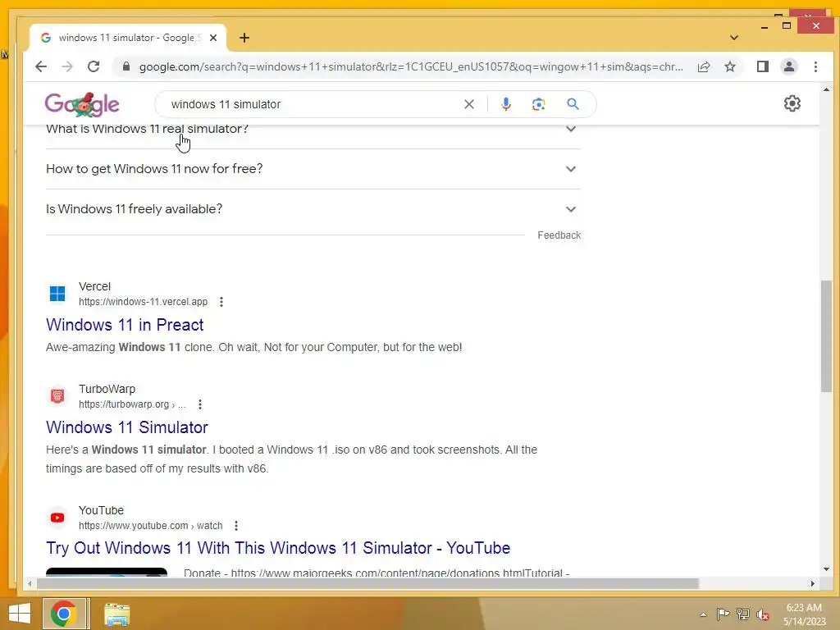The width and height of the screenshot is (840, 630).
Task: Open File Explorer from the taskbar
Action: tap(117, 614)
